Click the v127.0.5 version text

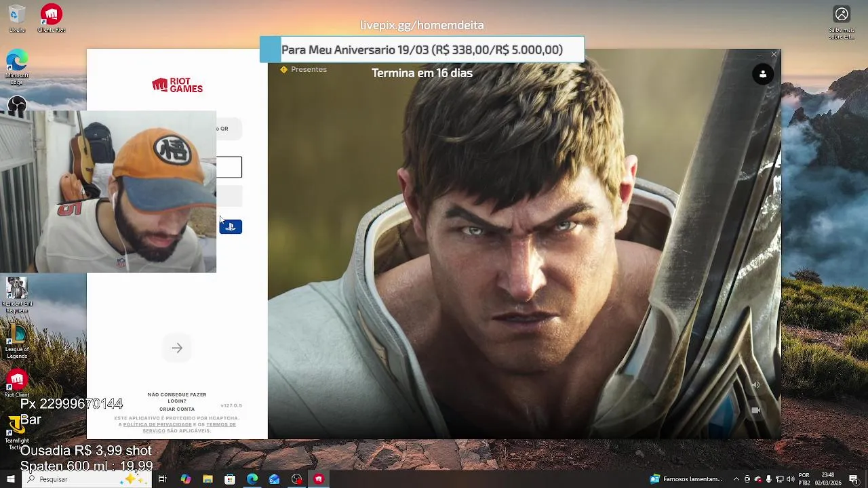[231, 405]
